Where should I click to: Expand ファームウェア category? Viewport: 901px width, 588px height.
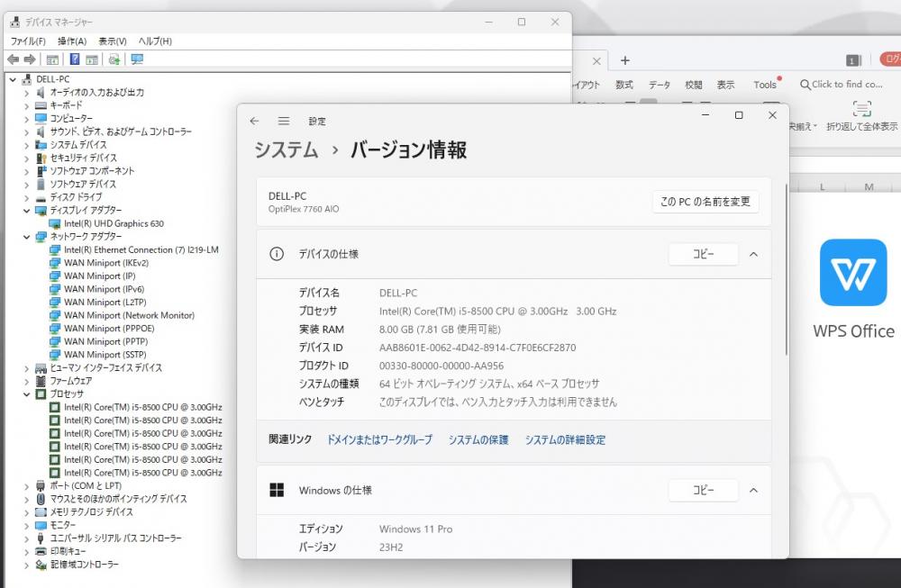26,381
